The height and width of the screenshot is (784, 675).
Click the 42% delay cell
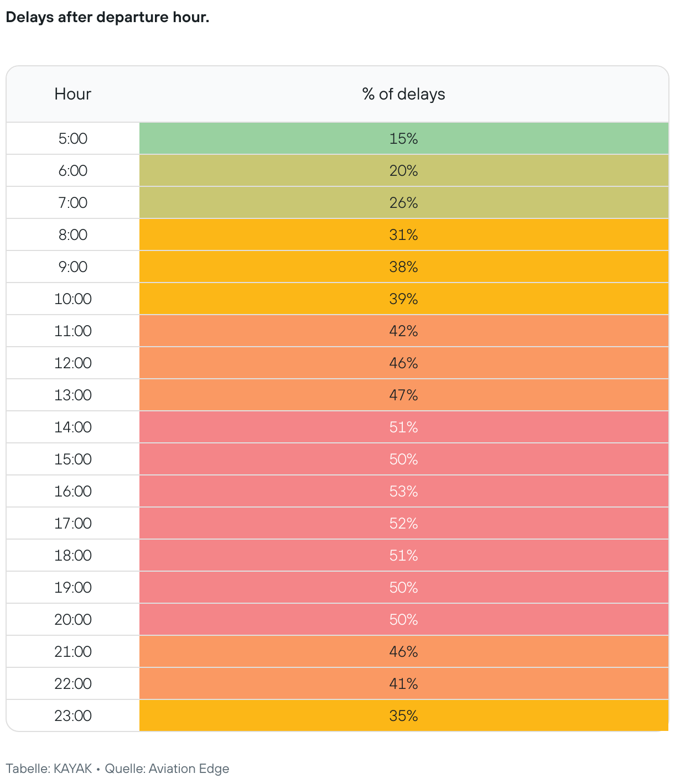click(x=403, y=331)
